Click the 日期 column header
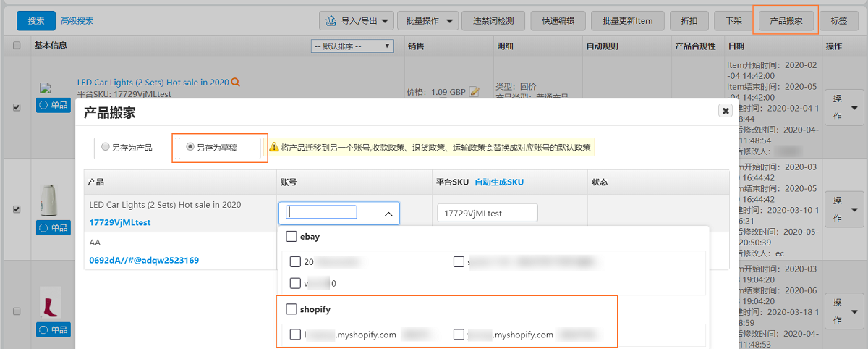Screen dimensions: 868x349 pos(736,46)
